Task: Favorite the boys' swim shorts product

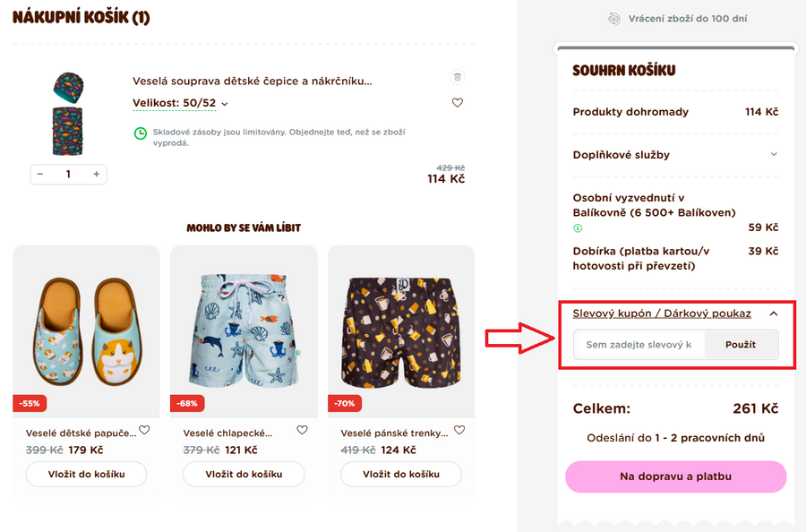Action: click(x=302, y=430)
